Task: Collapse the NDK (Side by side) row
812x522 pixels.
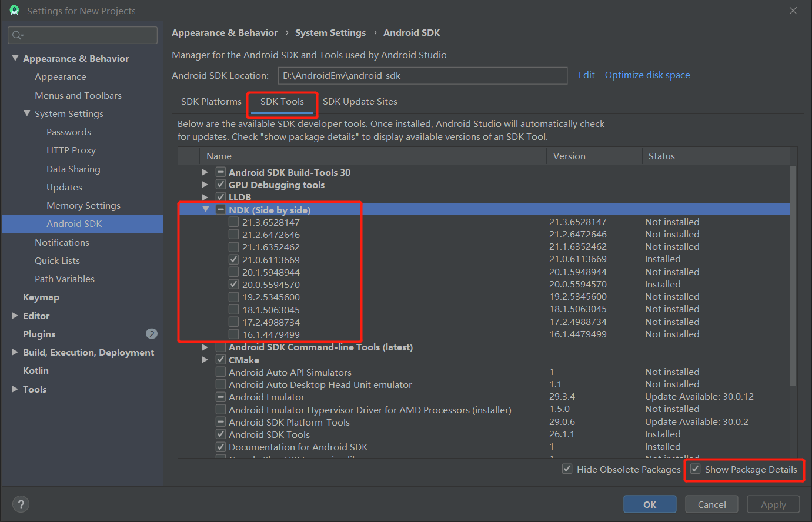Action: coord(205,209)
